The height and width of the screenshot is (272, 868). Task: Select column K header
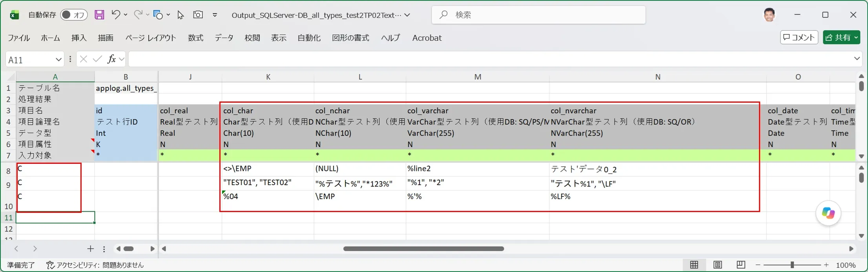click(268, 77)
